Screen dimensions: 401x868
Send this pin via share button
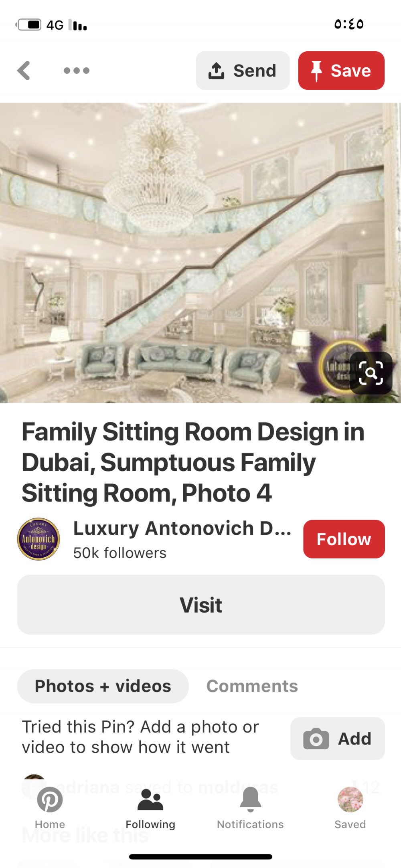(243, 71)
